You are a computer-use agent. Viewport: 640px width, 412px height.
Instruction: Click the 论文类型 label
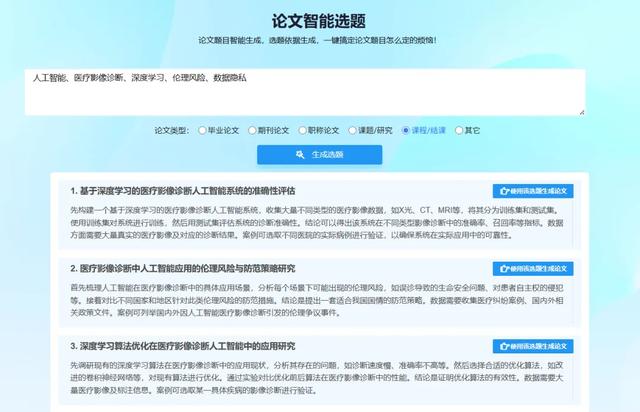click(171, 131)
